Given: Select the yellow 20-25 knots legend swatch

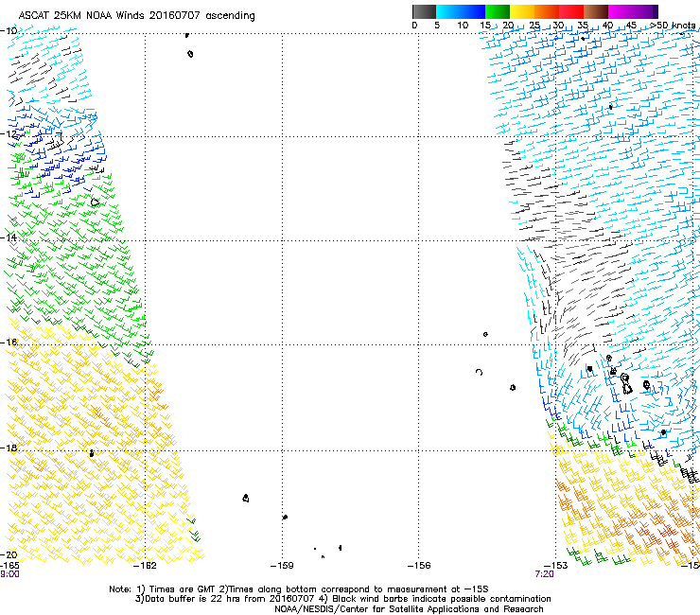Looking at the screenshot, I should [522, 11].
